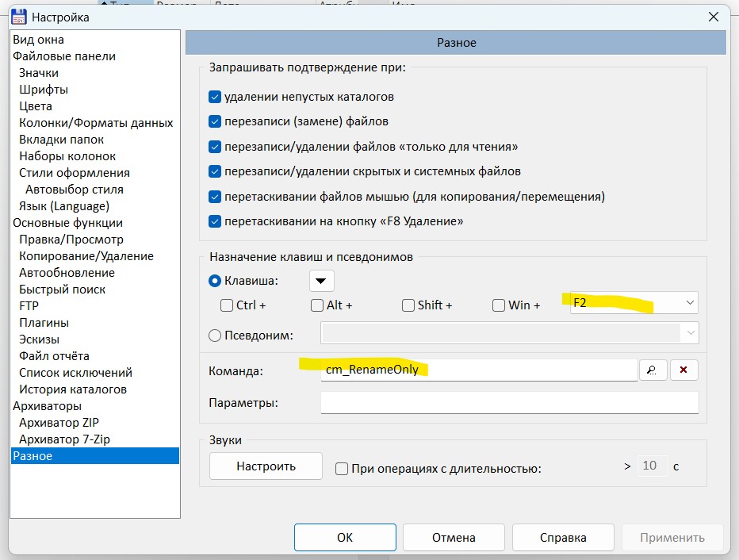The image size is (739, 560).
Task: Open Копирование/Удаление settings section
Action: 86,256
